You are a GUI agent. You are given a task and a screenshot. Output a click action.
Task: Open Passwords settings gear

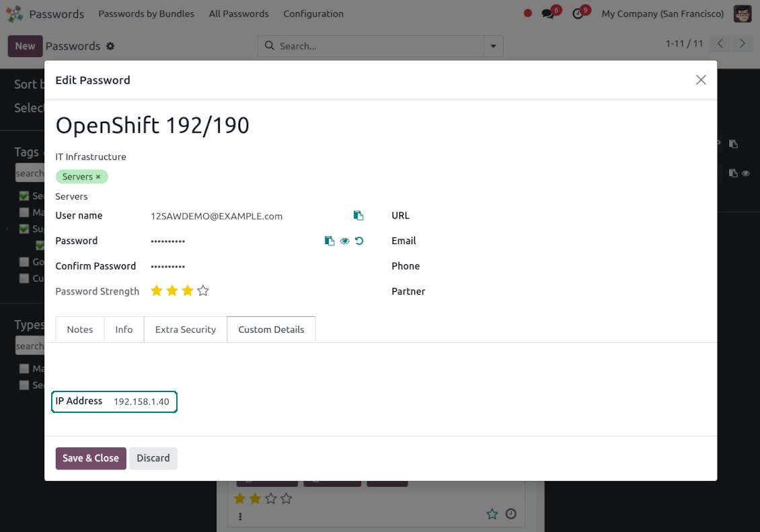coord(110,46)
